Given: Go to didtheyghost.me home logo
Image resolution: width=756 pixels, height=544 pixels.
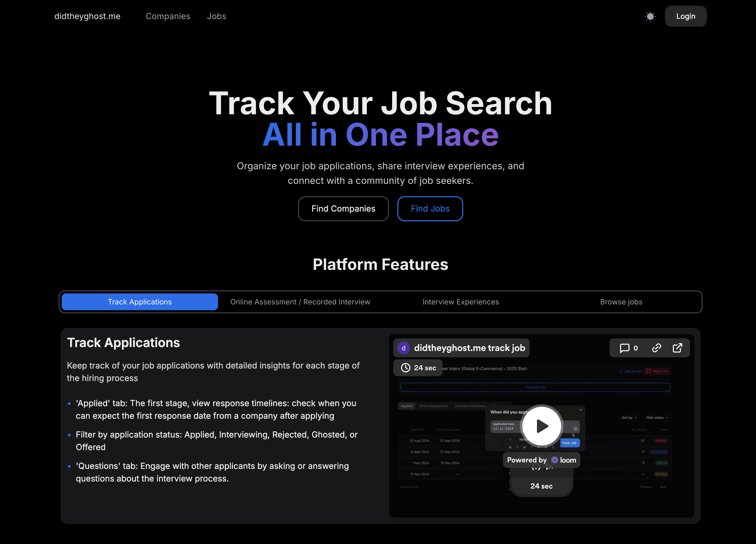Looking at the screenshot, I should [x=87, y=16].
